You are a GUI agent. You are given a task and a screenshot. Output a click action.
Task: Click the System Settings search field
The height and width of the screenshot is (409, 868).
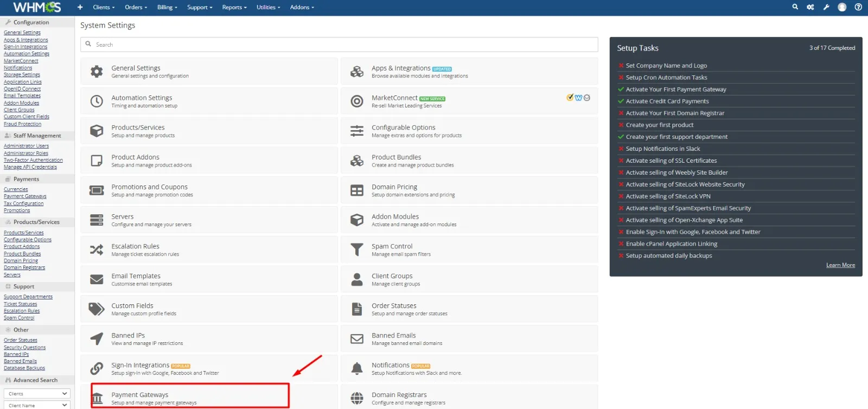[x=339, y=44]
